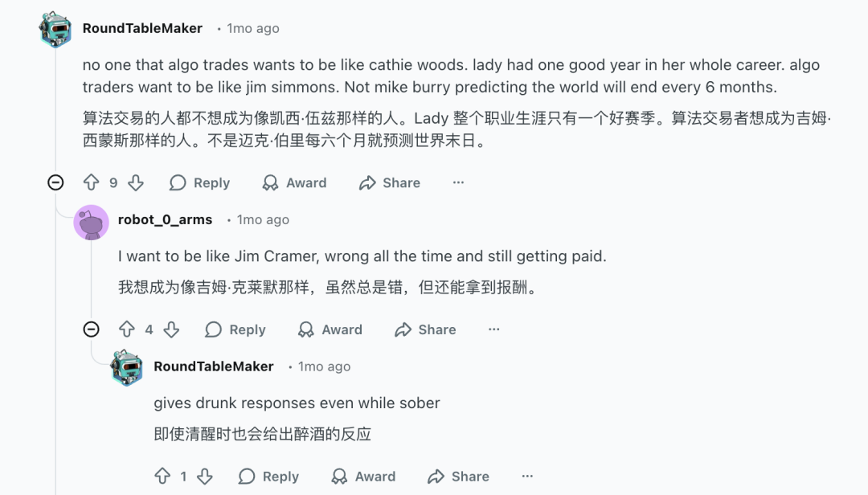Downvote the Jim Cramer comment
This screenshot has height=495, width=868.
pyautogui.click(x=171, y=329)
